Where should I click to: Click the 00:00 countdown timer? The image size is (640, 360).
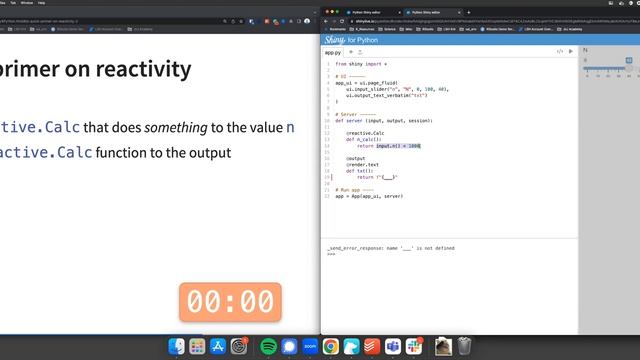coord(230,302)
